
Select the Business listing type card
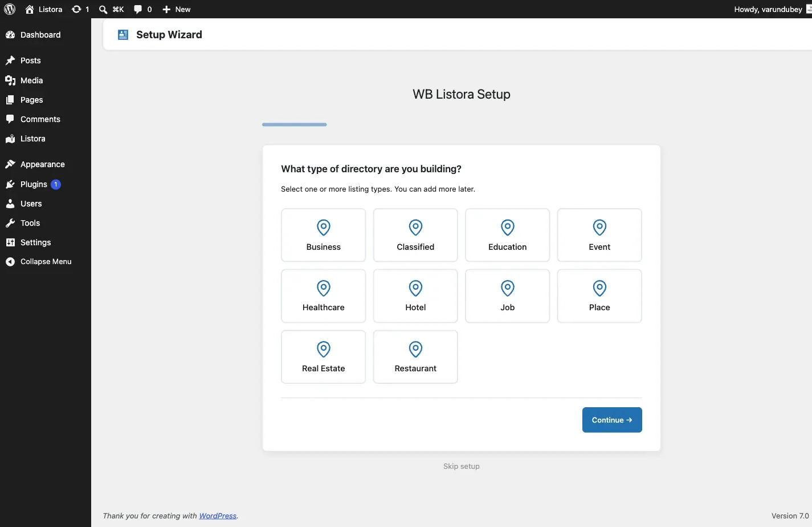click(x=324, y=235)
